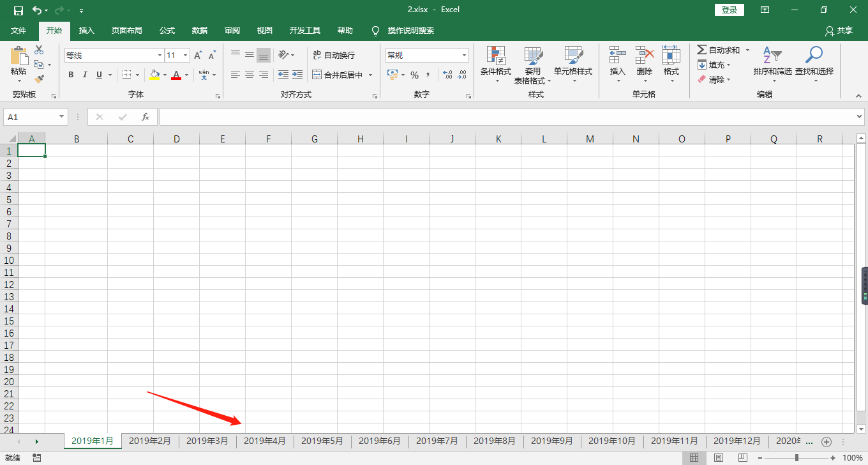Click the insert function fx icon

click(146, 117)
